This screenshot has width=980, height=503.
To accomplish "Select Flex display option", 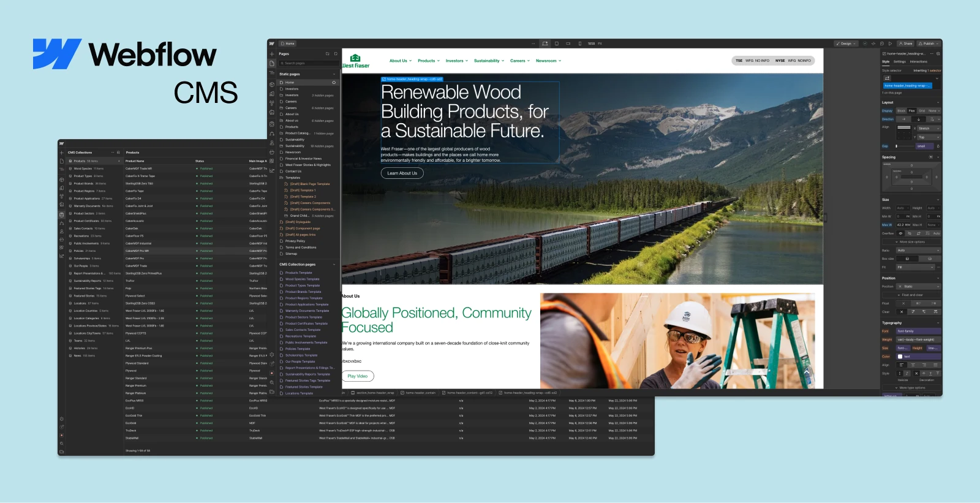I will (912, 111).
